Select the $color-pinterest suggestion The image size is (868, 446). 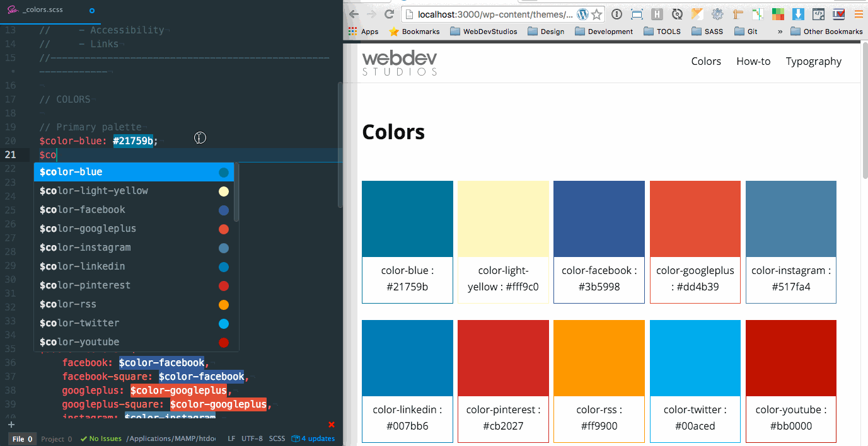[134, 285]
